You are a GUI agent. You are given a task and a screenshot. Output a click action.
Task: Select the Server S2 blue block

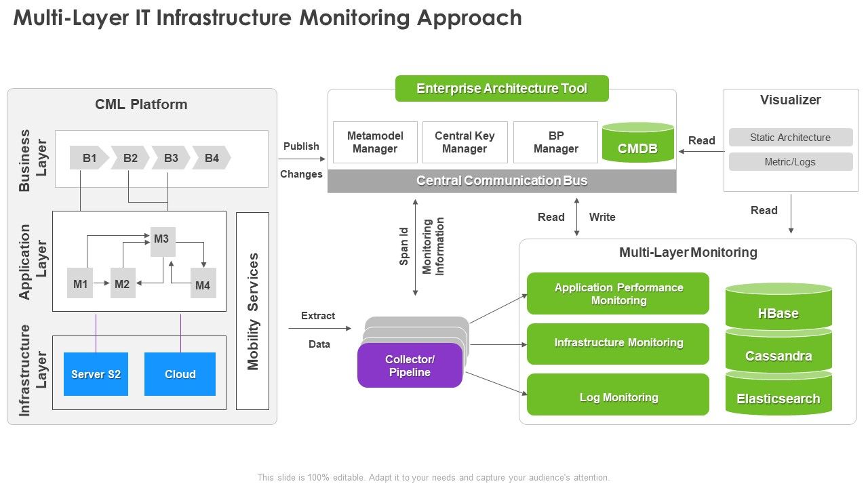click(96, 374)
